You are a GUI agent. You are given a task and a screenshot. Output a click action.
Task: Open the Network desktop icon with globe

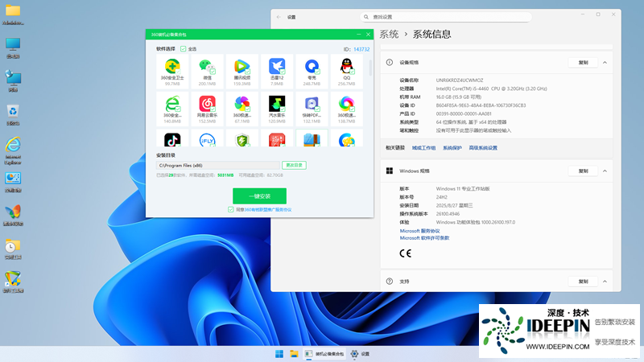(x=13, y=81)
